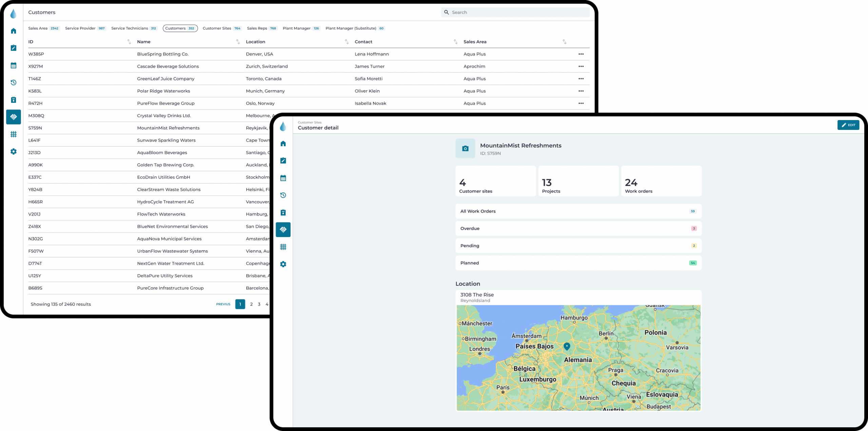The height and width of the screenshot is (431, 868).
Task: Go to page 2 in pagination
Action: (x=251, y=304)
